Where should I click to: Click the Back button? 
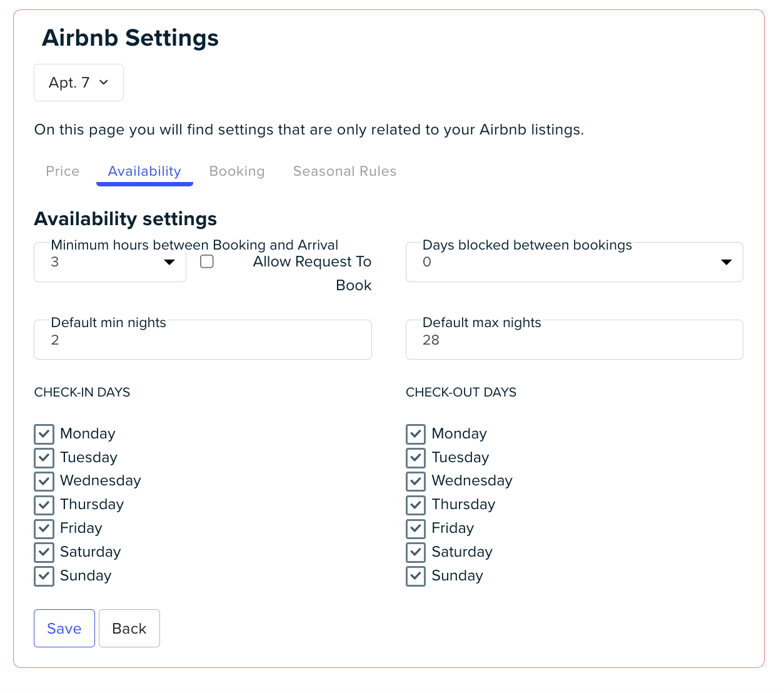(x=129, y=629)
